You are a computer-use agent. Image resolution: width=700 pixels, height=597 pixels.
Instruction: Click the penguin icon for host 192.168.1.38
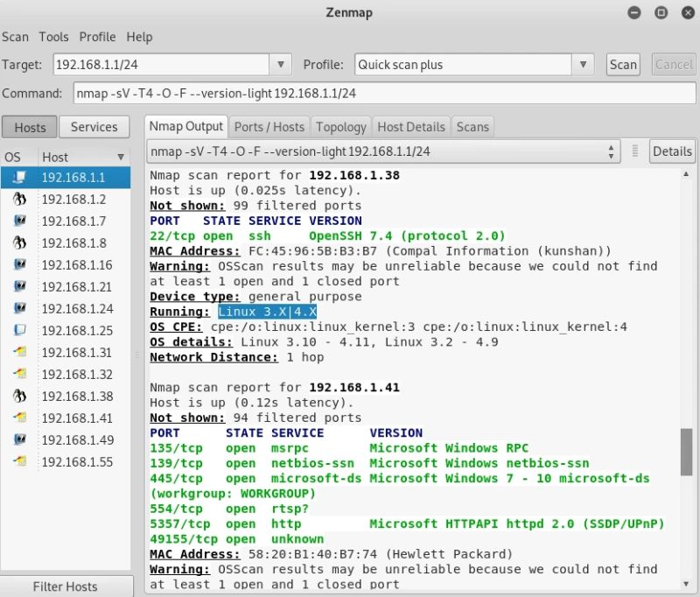19,396
